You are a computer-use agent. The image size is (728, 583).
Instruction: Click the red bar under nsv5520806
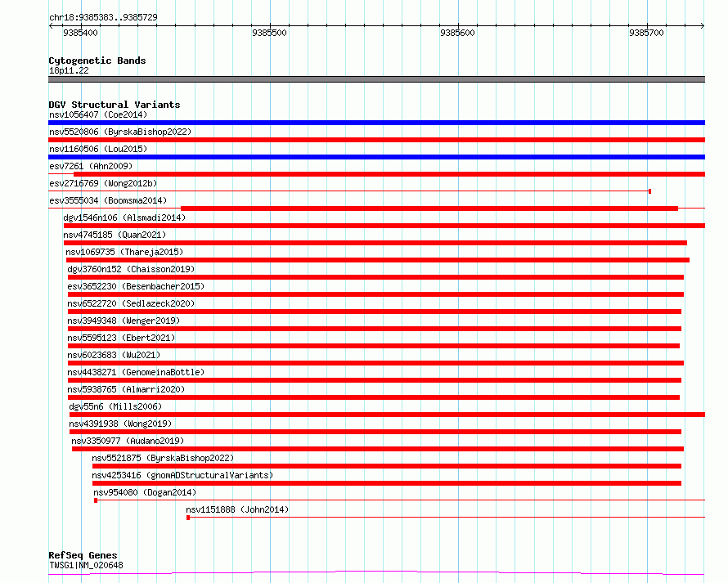[376, 140]
